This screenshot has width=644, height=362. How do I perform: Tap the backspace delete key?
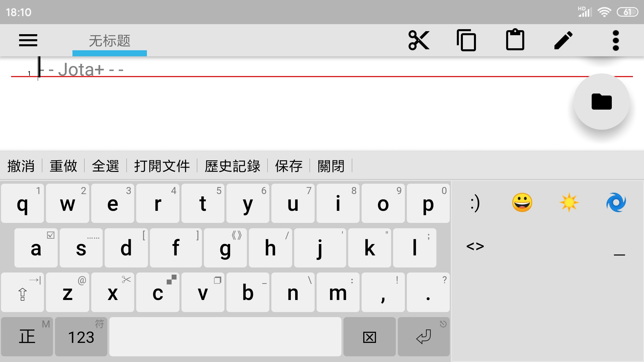[x=370, y=337]
